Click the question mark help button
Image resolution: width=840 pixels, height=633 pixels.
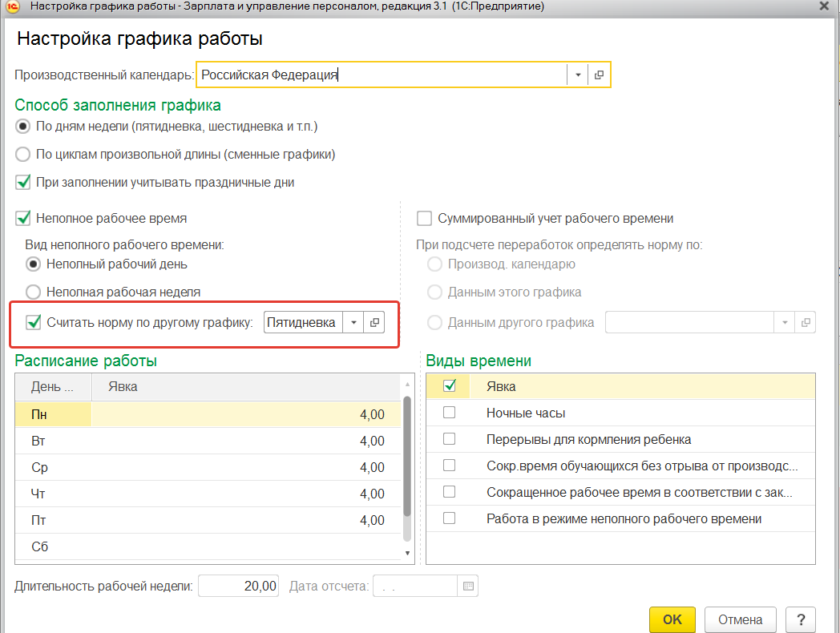[x=800, y=619]
